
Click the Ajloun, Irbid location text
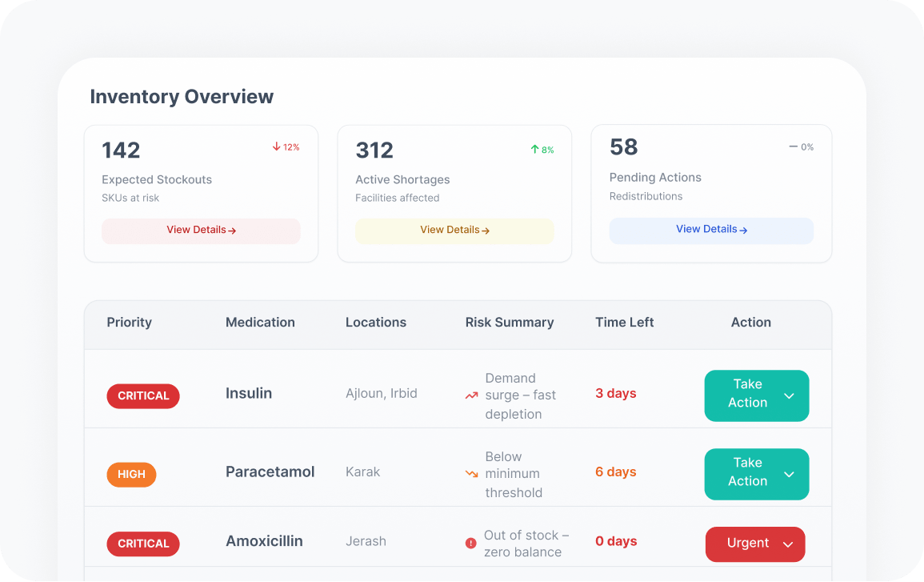coord(381,393)
